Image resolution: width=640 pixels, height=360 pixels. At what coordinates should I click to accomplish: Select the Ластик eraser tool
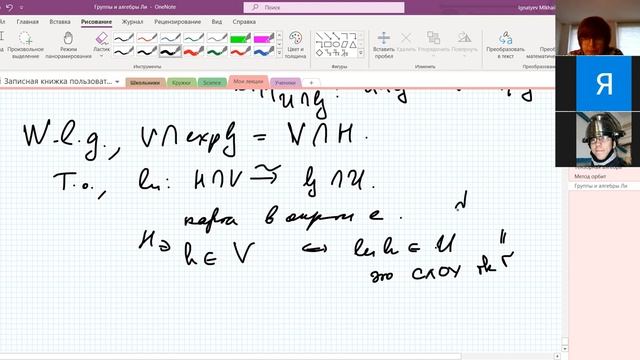coord(102,41)
